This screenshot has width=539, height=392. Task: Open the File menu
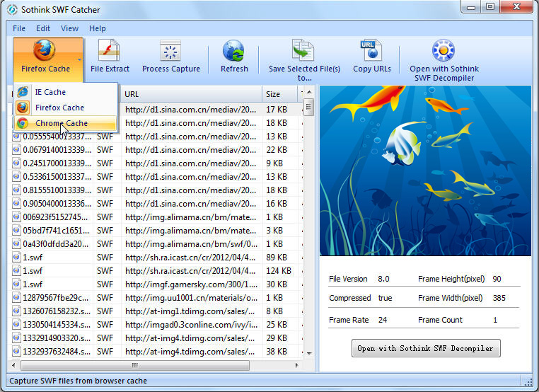(19, 28)
